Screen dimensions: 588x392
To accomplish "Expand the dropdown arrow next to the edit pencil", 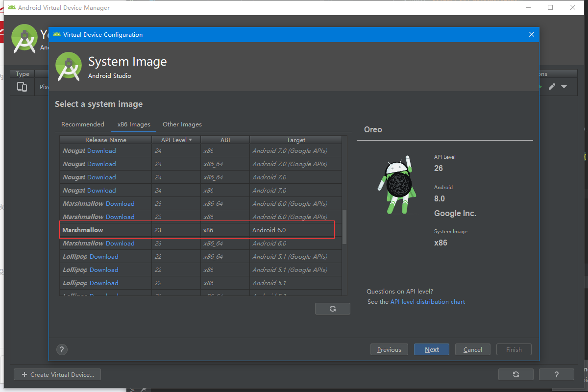I will click(563, 86).
